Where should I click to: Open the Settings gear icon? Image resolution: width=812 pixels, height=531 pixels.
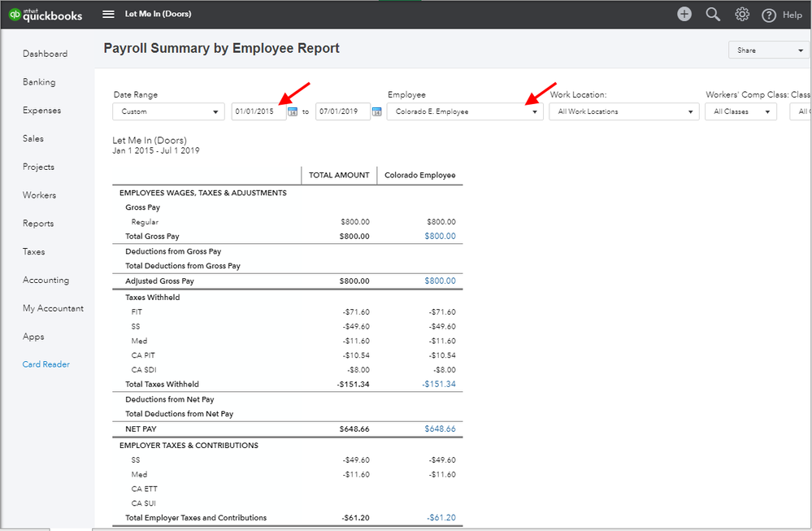(x=742, y=14)
